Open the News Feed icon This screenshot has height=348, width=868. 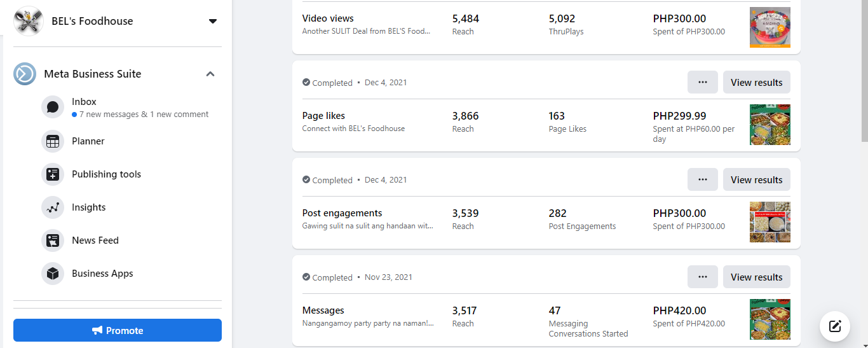(x=53, y=240)
